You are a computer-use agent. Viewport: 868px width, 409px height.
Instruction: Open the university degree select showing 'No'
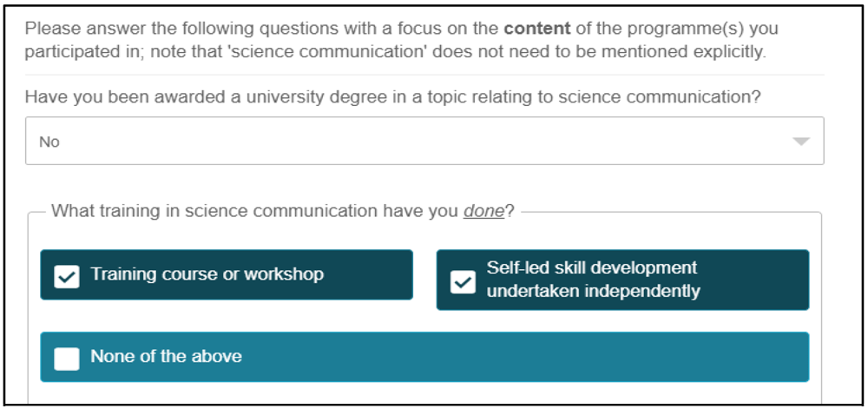coord(424,141)
